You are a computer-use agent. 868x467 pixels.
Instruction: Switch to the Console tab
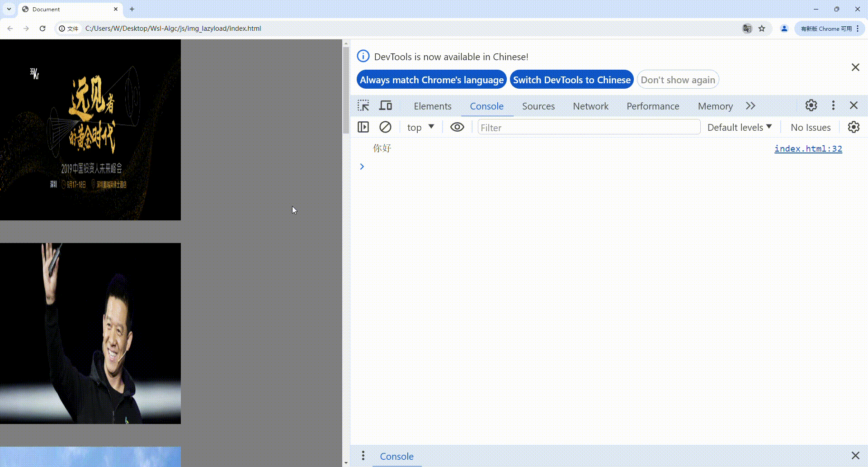tap(486, 106)
